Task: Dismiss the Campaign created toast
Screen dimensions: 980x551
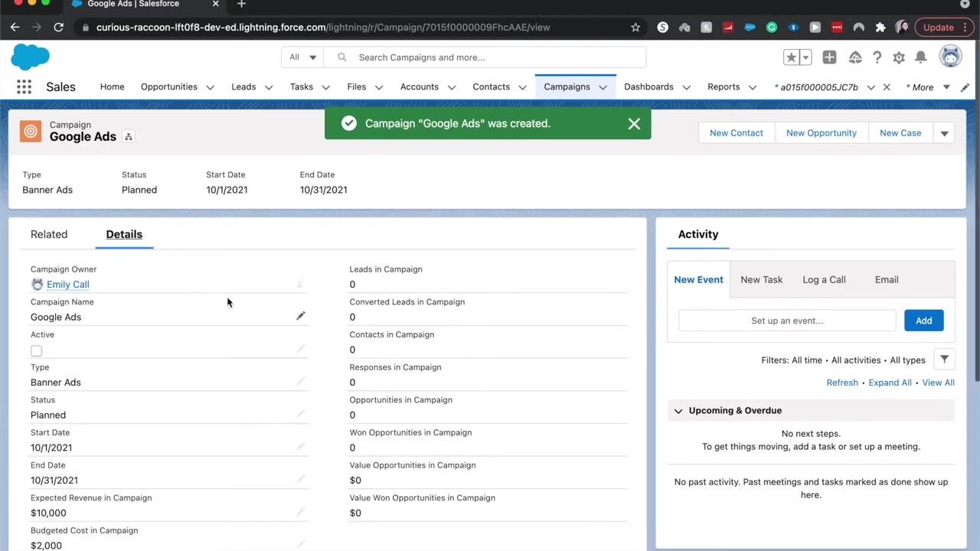Action: (634, 124)
